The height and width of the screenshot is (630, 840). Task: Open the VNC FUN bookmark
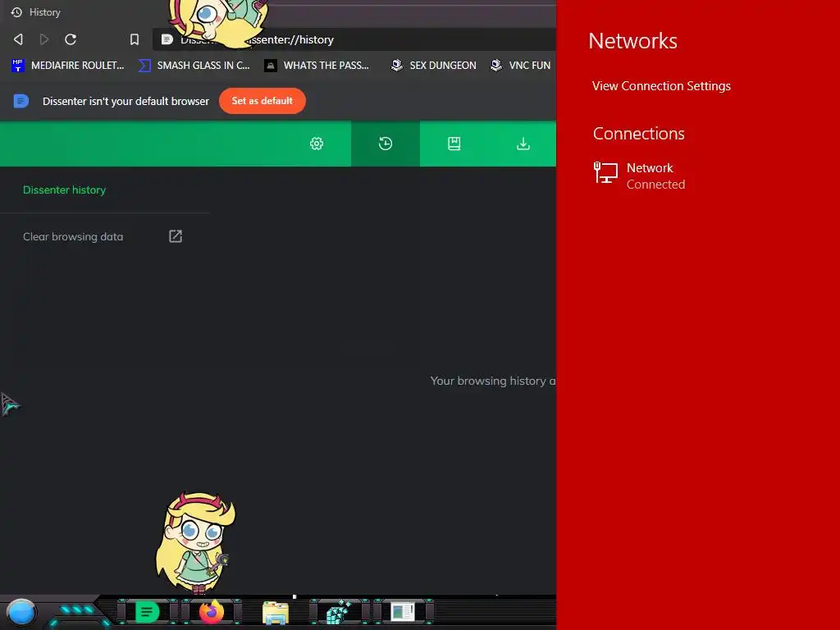tap(521, 66)
